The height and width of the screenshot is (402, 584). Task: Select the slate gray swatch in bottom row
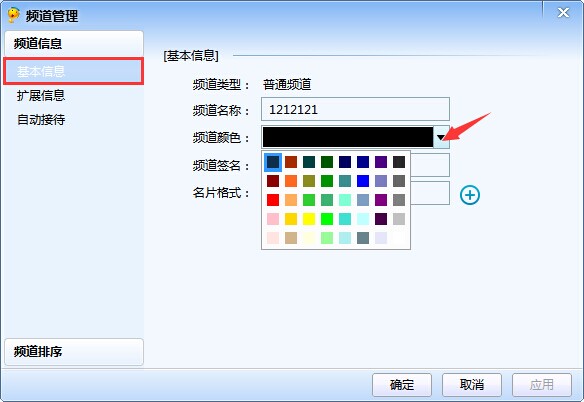click(363, 238)
